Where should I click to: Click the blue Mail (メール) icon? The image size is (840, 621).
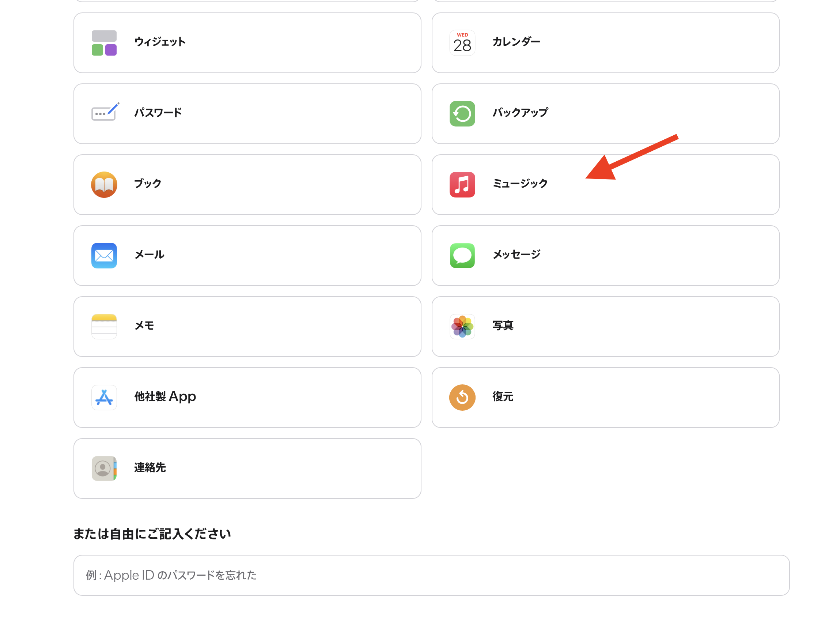(x=104, y=256)
